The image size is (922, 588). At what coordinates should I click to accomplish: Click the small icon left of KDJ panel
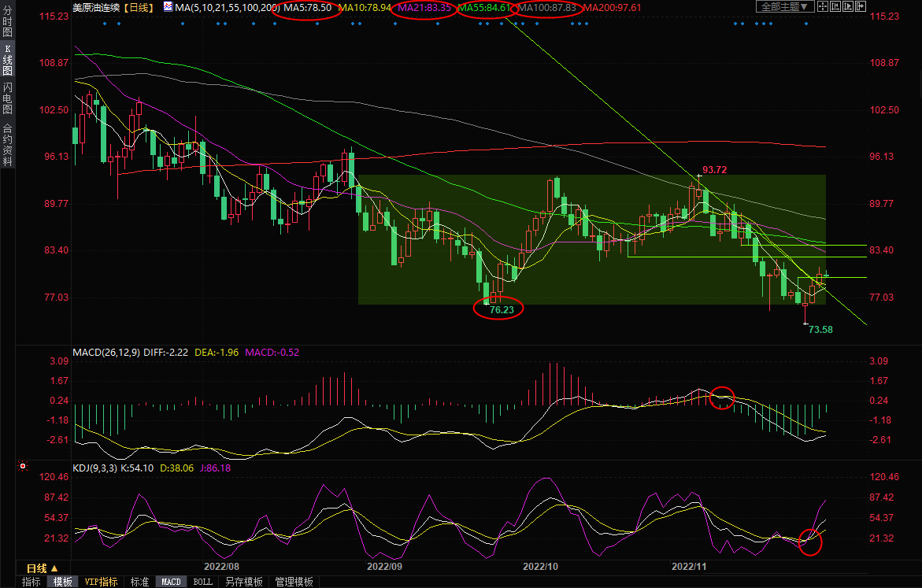[22, 467]
